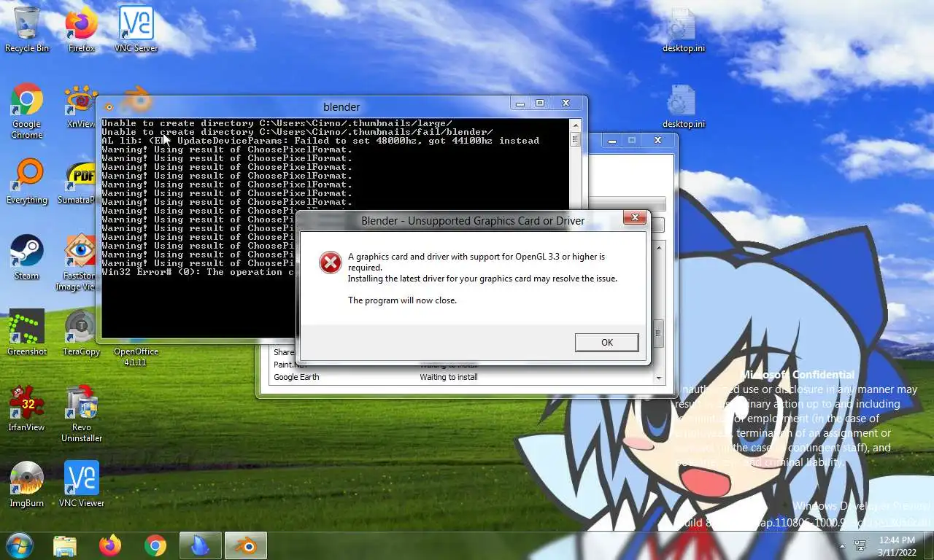934x560 pixels.
Task: Select the IrfanView desktop shortcut
Action: pyautogui.click(x=27, y=409)
